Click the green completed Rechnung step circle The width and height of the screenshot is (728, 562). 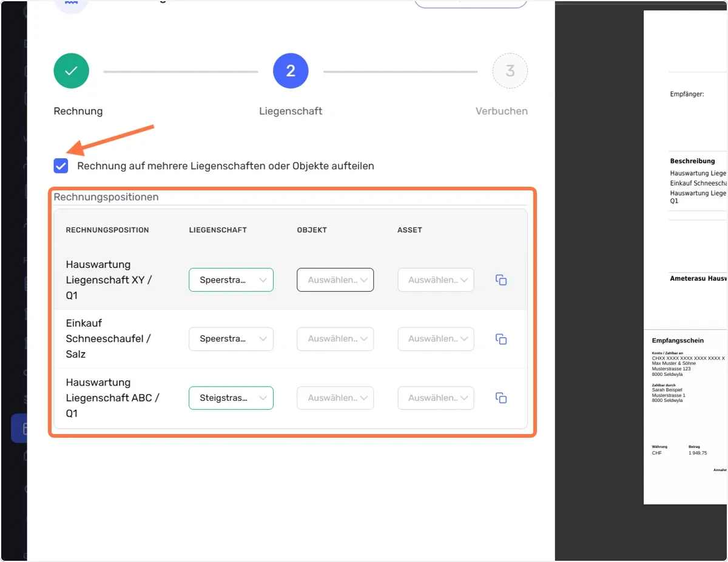[x=72, y=71]
